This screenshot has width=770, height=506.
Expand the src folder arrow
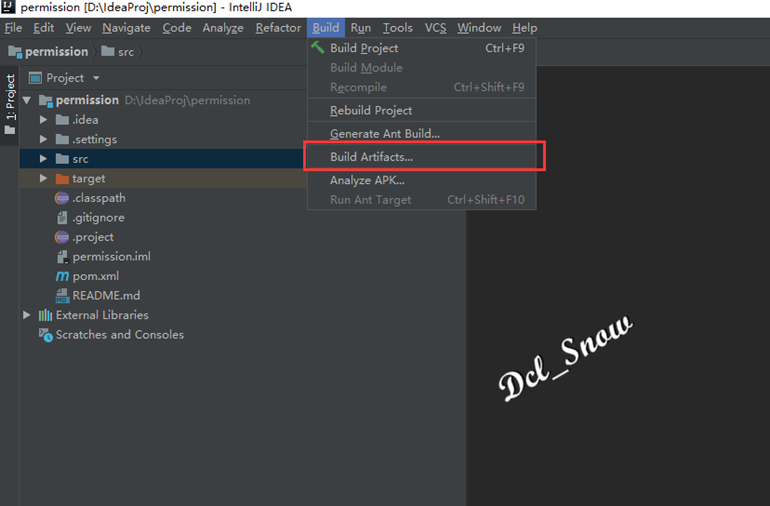click(43, 159)
